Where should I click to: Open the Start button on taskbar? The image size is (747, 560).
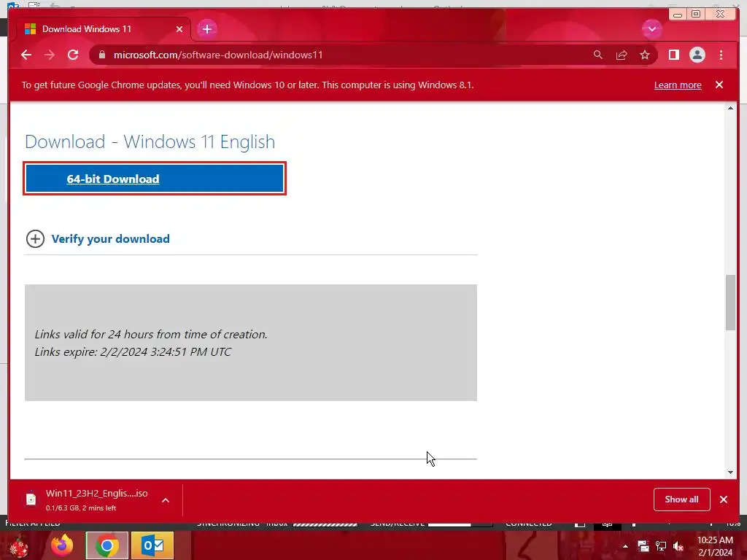click(x=18, y=545)
